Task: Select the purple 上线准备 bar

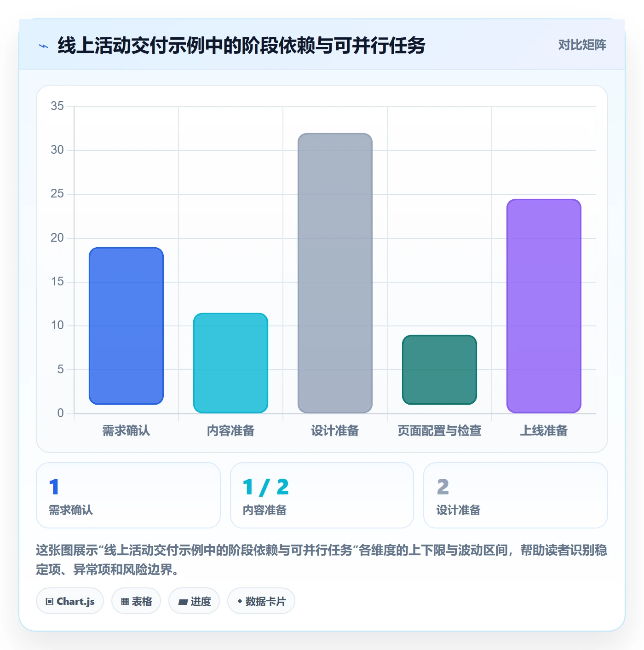Action: [x=544, y=306]
